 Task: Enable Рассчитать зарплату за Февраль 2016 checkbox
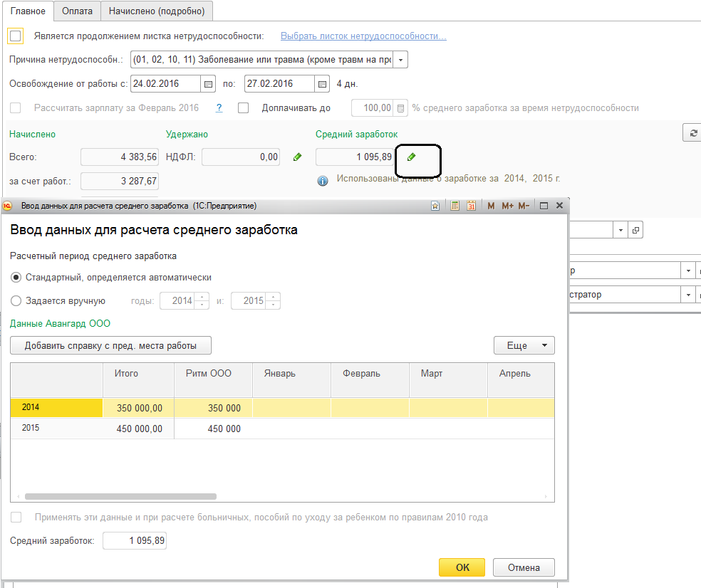click(x=16, y=108)
